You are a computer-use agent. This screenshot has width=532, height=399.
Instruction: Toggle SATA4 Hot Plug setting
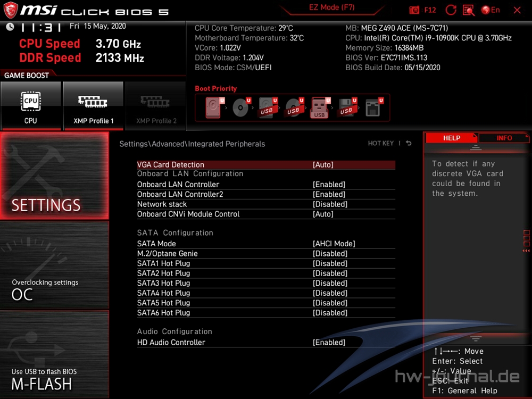click(266, 293)
